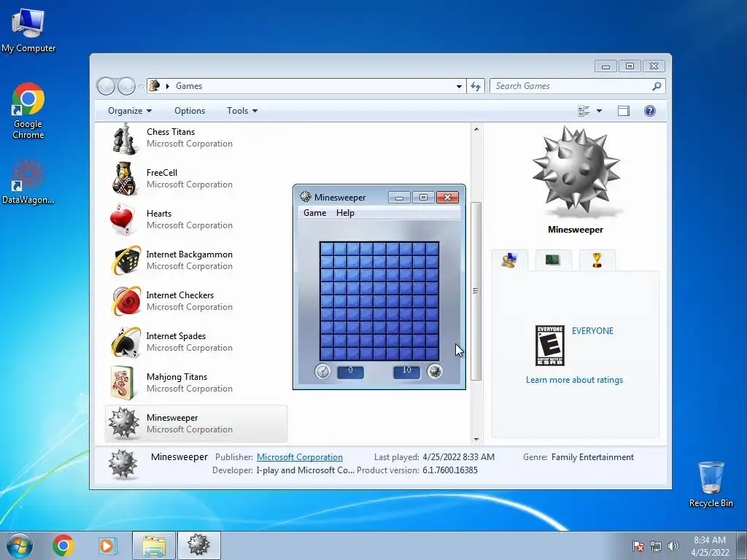Switch to Windows Explorer taskbar button
This screenshot has height=560, width=747.
click(154, 545)
